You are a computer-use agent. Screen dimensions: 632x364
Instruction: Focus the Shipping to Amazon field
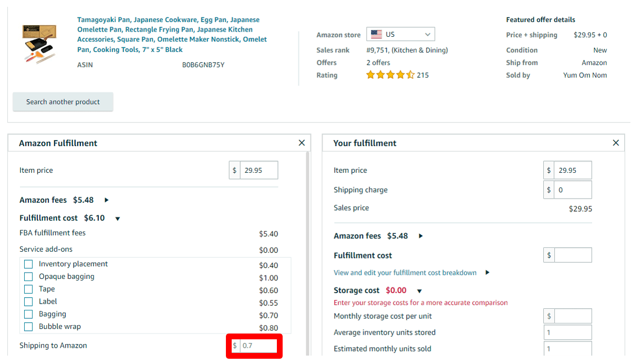258,346
